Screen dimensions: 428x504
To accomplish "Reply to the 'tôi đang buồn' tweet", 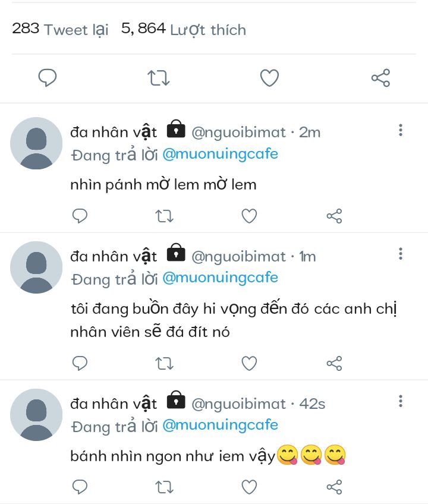I will (80, 363).
